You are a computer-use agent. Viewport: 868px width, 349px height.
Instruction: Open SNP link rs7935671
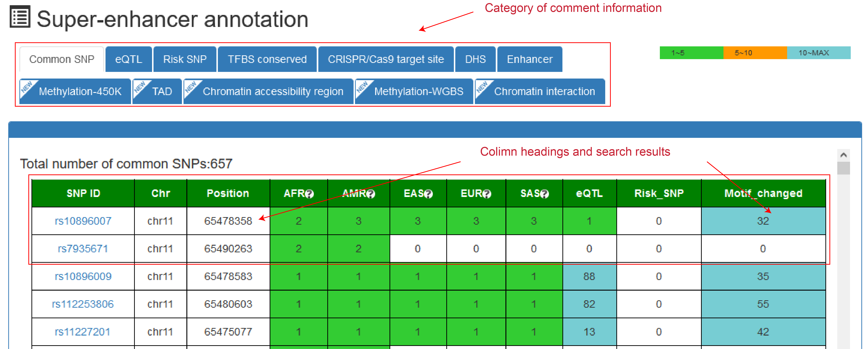83,249
